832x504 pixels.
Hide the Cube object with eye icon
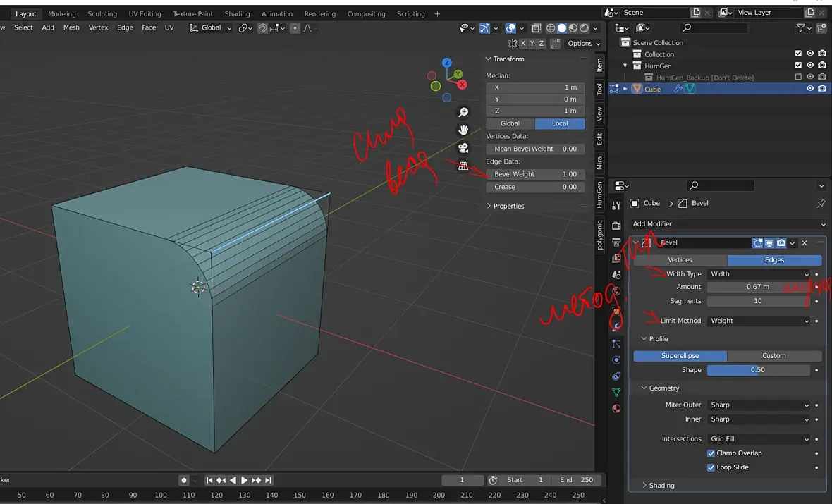pos(809,89)
